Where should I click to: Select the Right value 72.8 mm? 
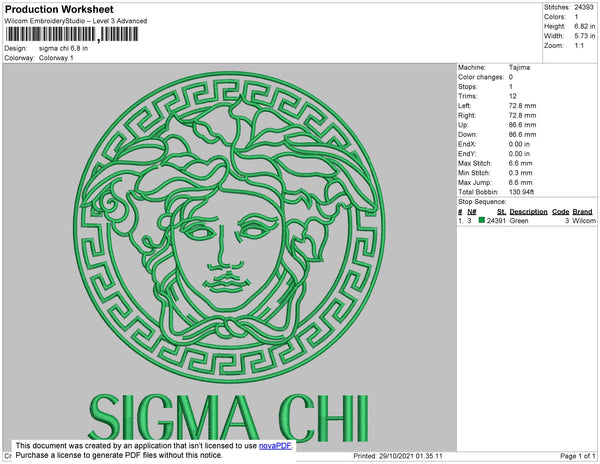(522, 115)
